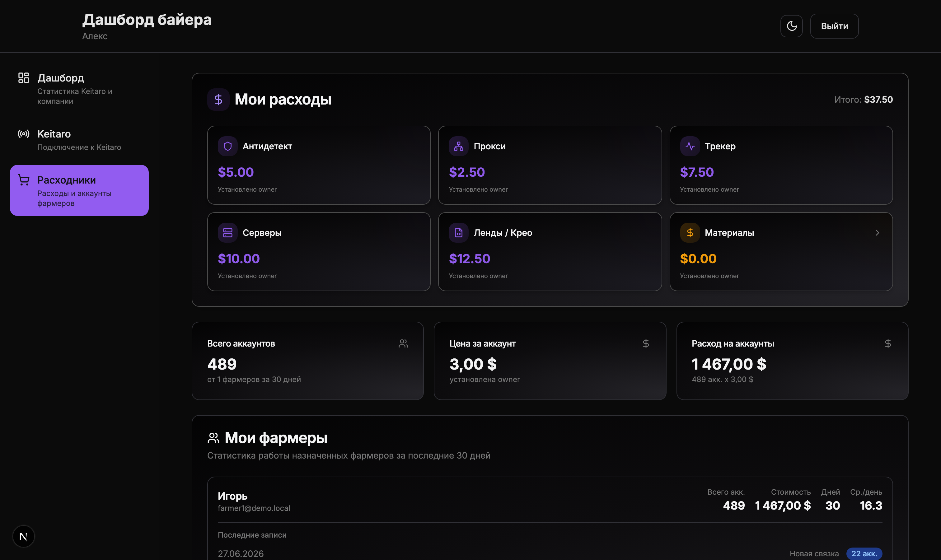This screenshot has width=941, height=560.
Task: Click dollar icon in Цена за аккаунт card
Action: tap(646, 343)
